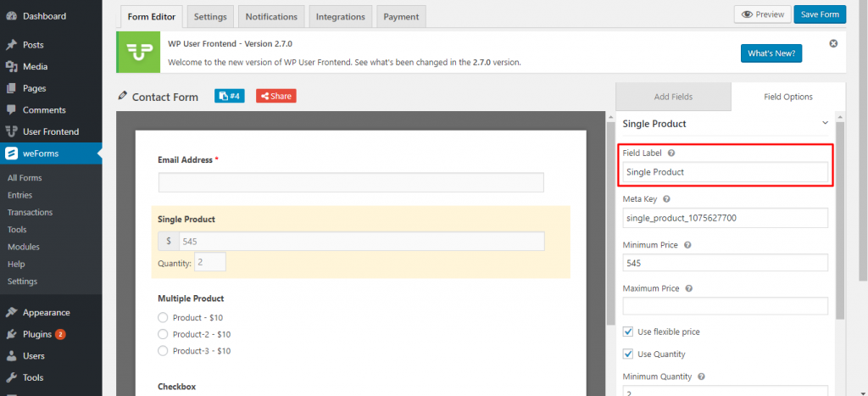Viewport: 868px width, 396px height.
Task: Open the Transactions submenu link
Action: pos(30,212)
